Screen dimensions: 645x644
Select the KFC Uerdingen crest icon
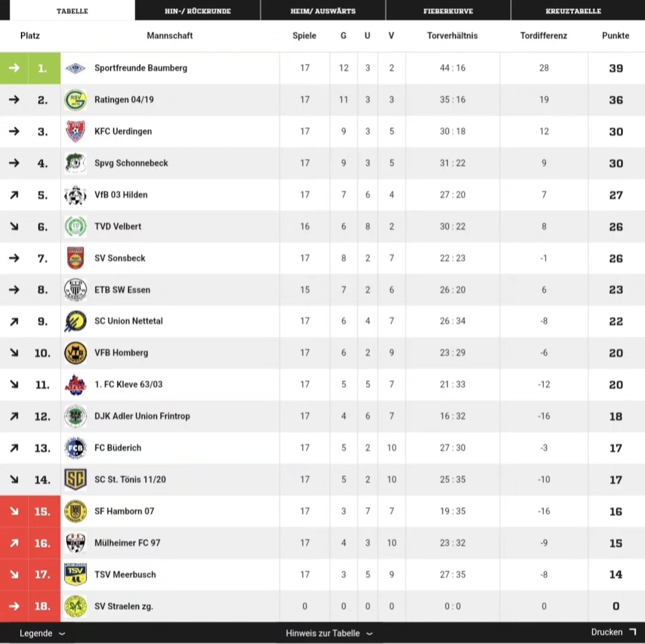coord(75,131)
